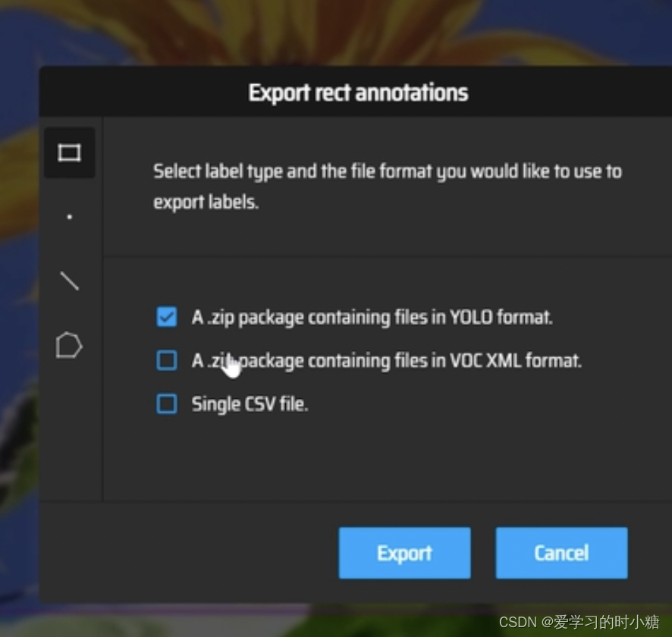Click the Export button
The image size is (672, 637).
[x=404, y=553]
